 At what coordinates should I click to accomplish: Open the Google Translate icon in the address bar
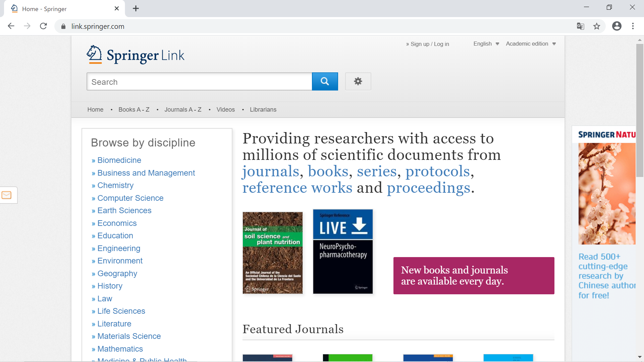[x=581, y=26]
